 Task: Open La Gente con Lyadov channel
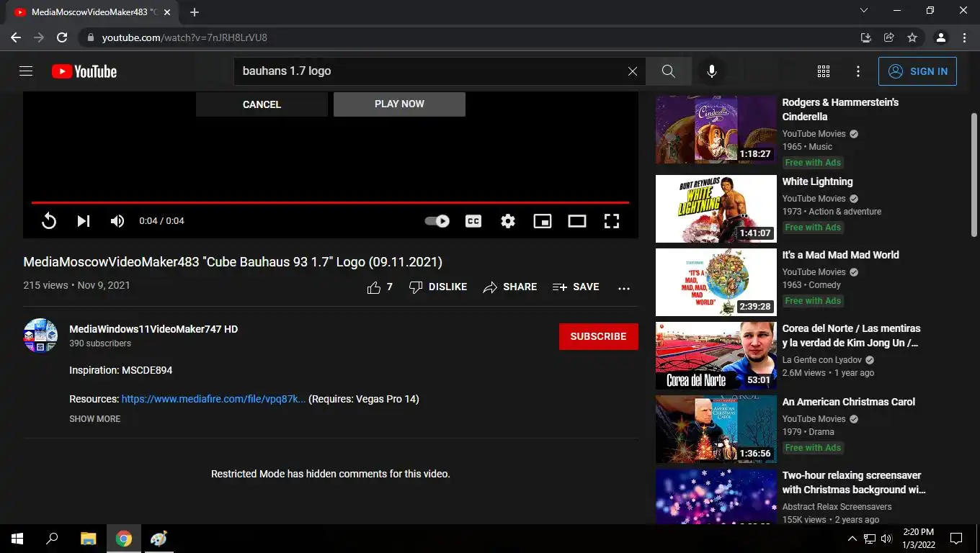(822, 360)
